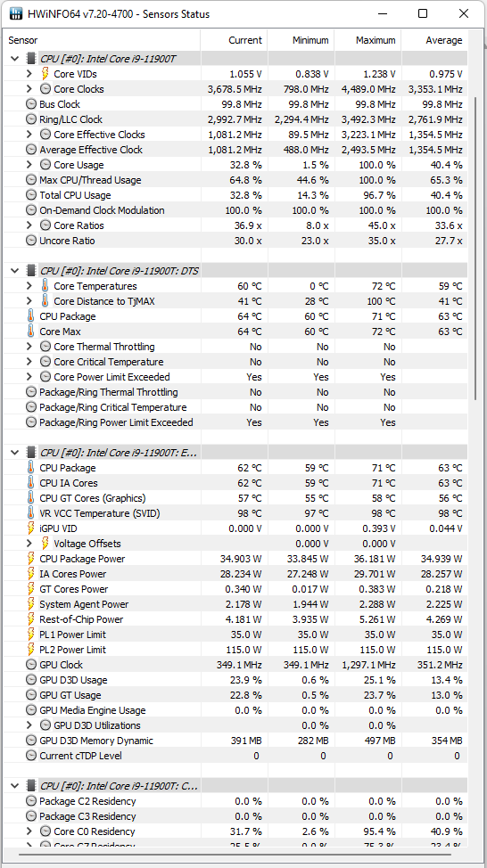Select the GPU GT Usage row label
The width and height of the screenshot is (487, 868).
pos(70,695)
